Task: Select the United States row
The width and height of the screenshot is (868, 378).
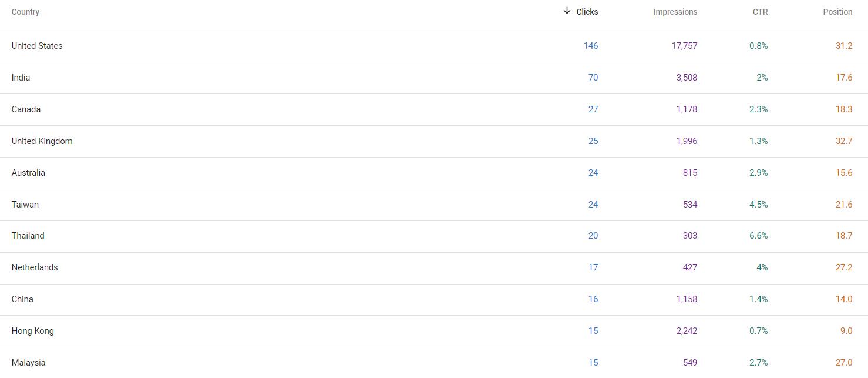Action: 37,46
